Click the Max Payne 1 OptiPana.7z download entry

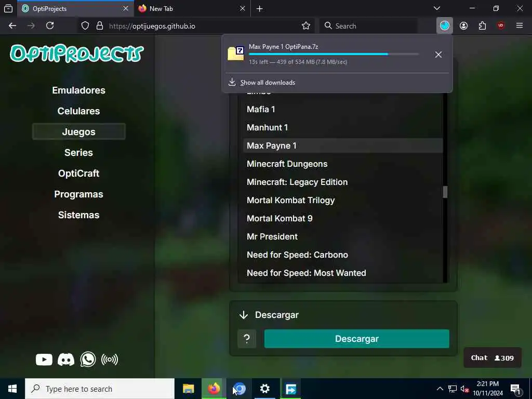328,54
